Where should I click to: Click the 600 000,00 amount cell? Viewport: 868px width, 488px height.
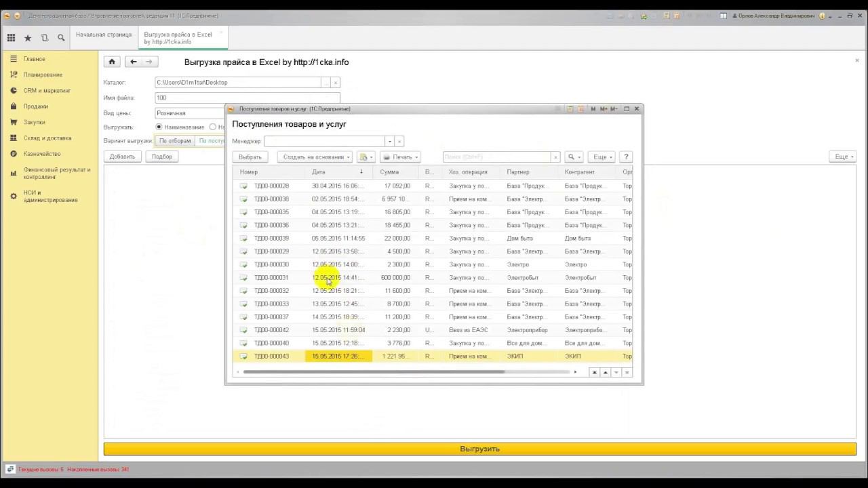pos(395,278)
